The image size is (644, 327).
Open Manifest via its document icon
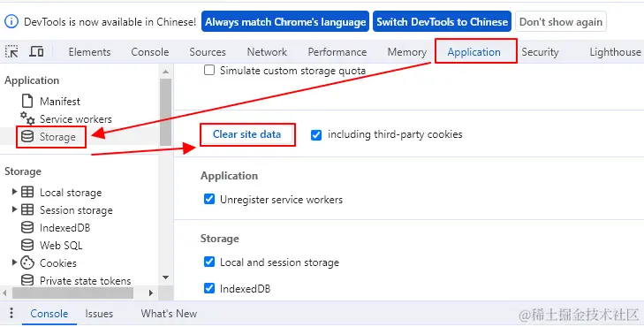pos(27,101)
